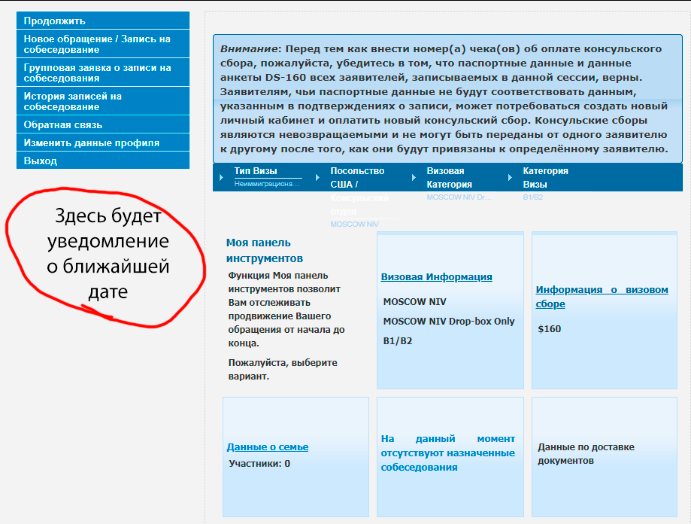Image resolution: width=691 pixels, height=524 pixels.
Task: Click the На данный момент отсутствуют назначенные собеседования text
Action: pyautogui.click(x=448, y=453)
